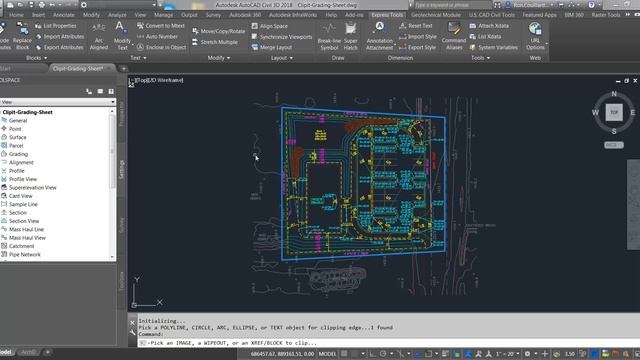Open System Variables editor
The image size is (640, 360).
coord(493,47)
